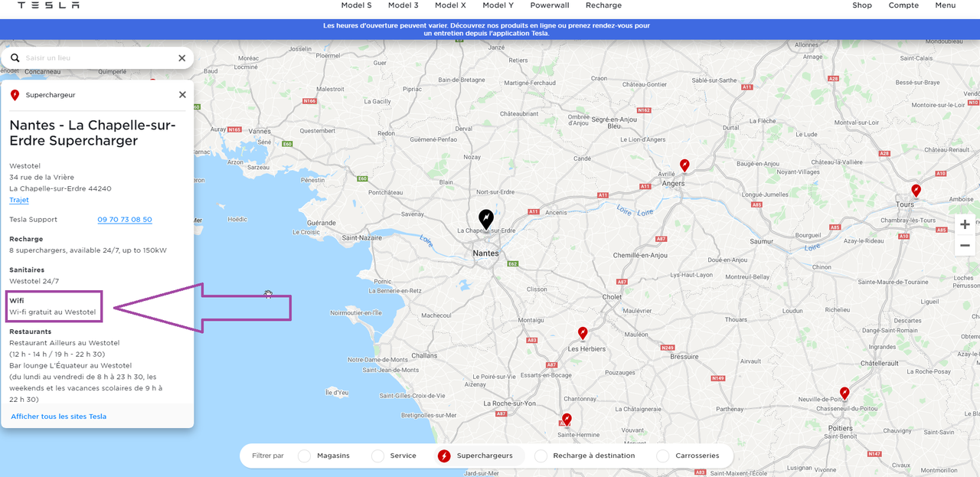Click the Challans label on map

tap(424, 355)
